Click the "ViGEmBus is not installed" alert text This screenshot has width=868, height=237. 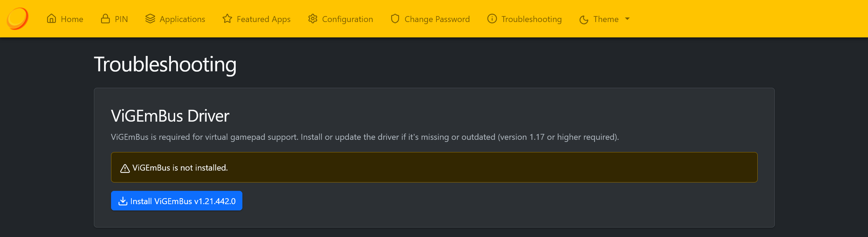[x=180, y=168]
